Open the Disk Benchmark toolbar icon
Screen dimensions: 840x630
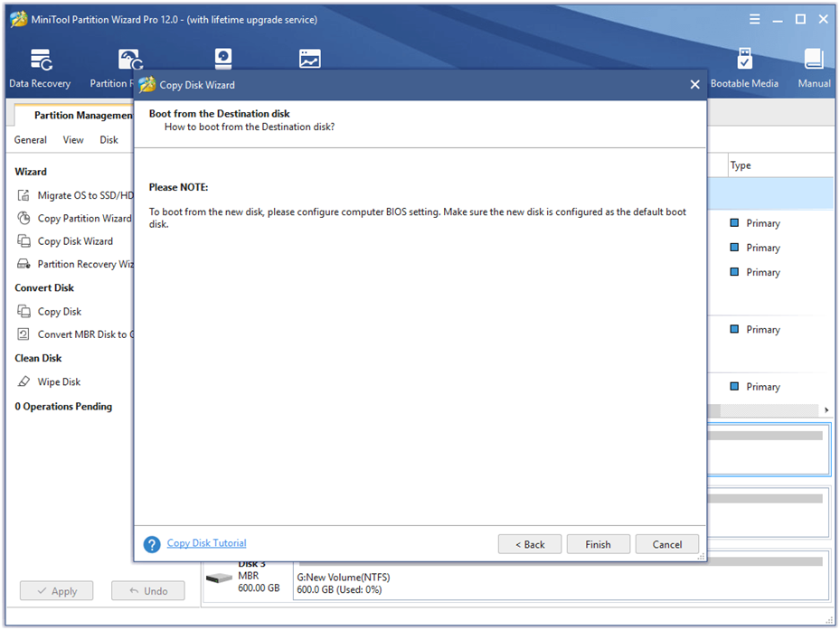click(222, 59)
